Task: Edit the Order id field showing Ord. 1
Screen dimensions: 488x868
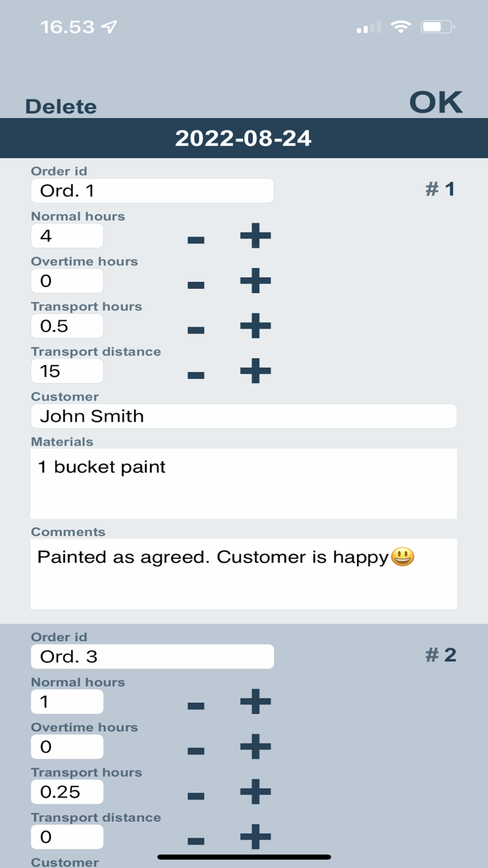Action: pyautogui.click(x=152, y=190)
